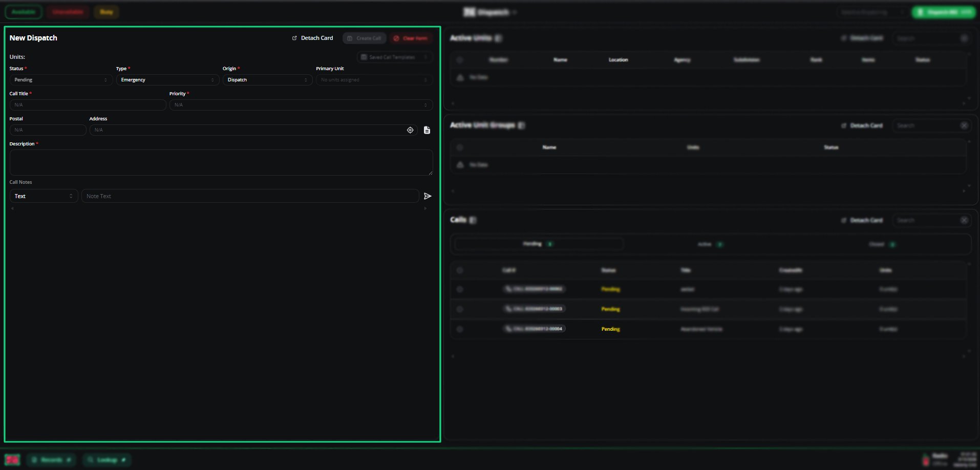980x470 pixels.
Task: Open the Priority dropdown
Action: [x=301, y=105]
